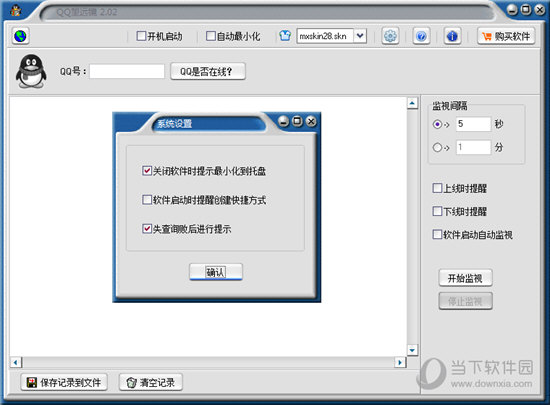The width and height of the screenshot is (550, 405).
Task: Select the minutes interval radio button
Action: 437,147
